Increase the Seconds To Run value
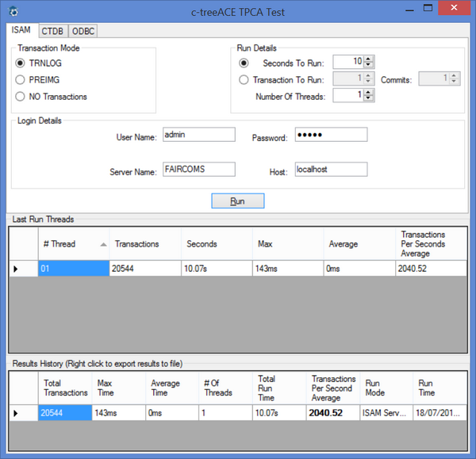Image resolution: width=476 pixels, height=459 pixels. pos(369,59)
